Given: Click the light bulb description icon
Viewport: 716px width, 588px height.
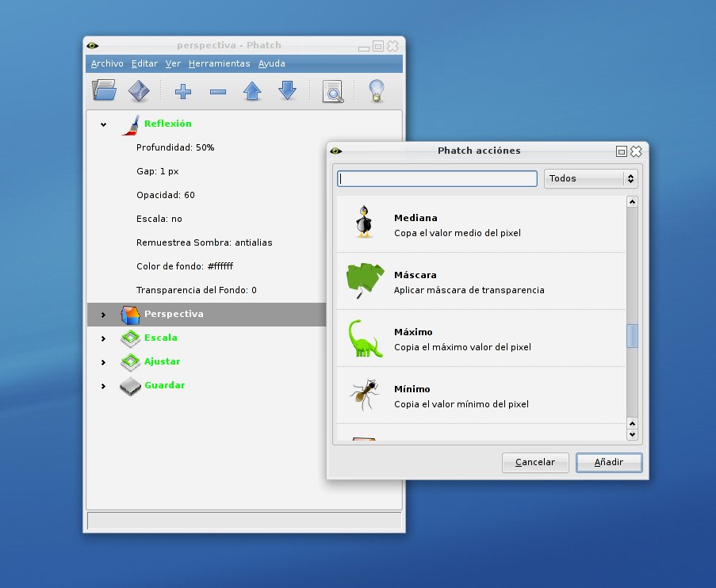Looking at the screenshot, I should point(377,90).
